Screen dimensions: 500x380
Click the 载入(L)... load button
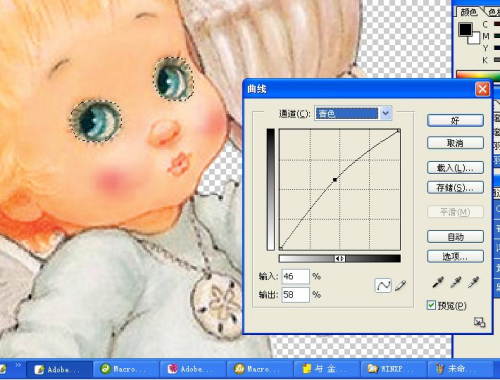pyautogui.click(x=455, y=168)
